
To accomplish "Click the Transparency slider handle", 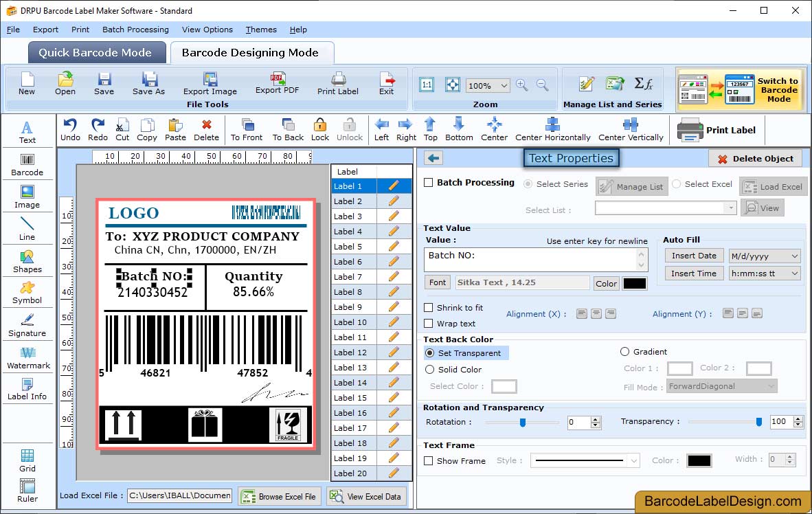I will click(758, 422).
